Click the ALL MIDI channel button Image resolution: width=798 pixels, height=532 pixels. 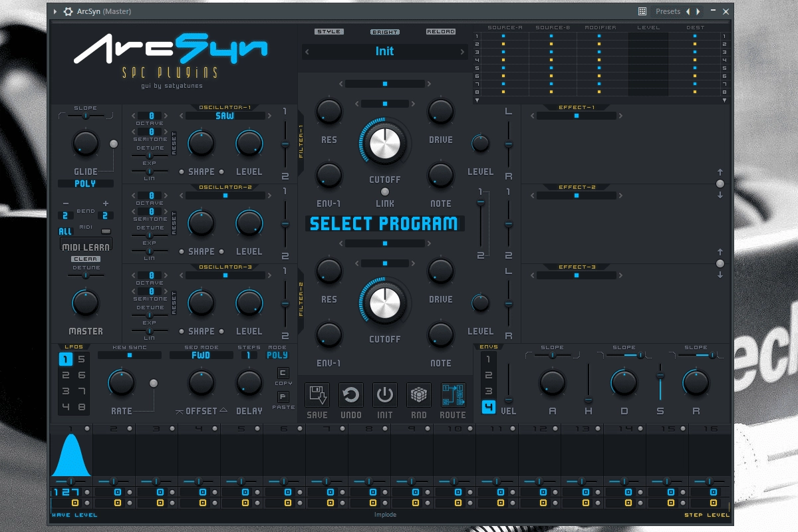tap(65, 231)
